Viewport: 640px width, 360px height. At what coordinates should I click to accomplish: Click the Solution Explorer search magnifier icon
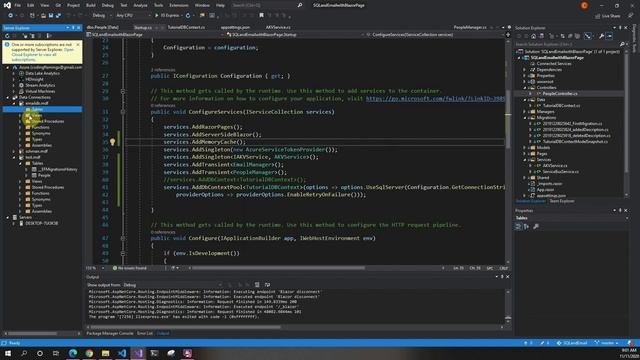tap(622, 44)
